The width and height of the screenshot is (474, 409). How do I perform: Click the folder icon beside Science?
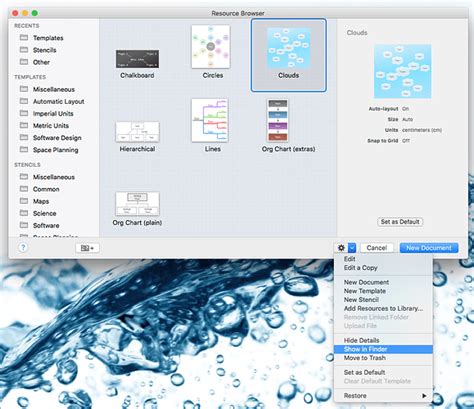24,213
